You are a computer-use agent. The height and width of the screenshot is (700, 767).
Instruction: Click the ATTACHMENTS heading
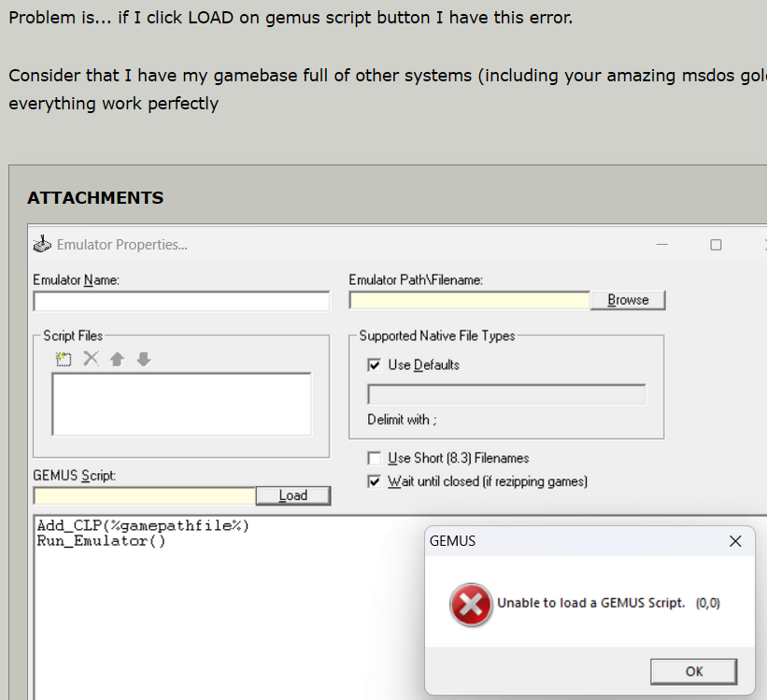click(x=95, y=198)
